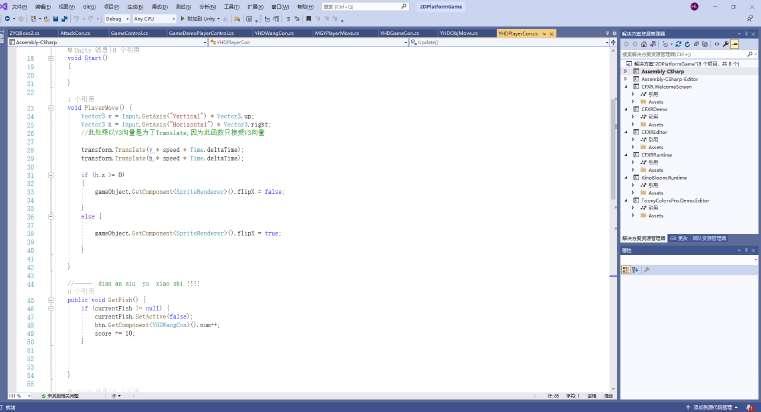Screen dimensions: 761x412
Task: Click the wrench properties icon in Solution Explorer
Action: (x=725, y=44)
